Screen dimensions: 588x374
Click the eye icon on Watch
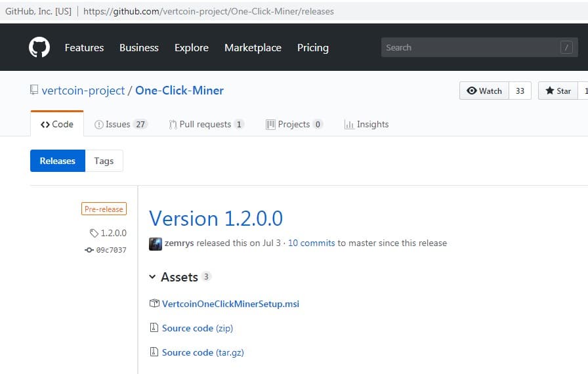(x=472, y=91)
